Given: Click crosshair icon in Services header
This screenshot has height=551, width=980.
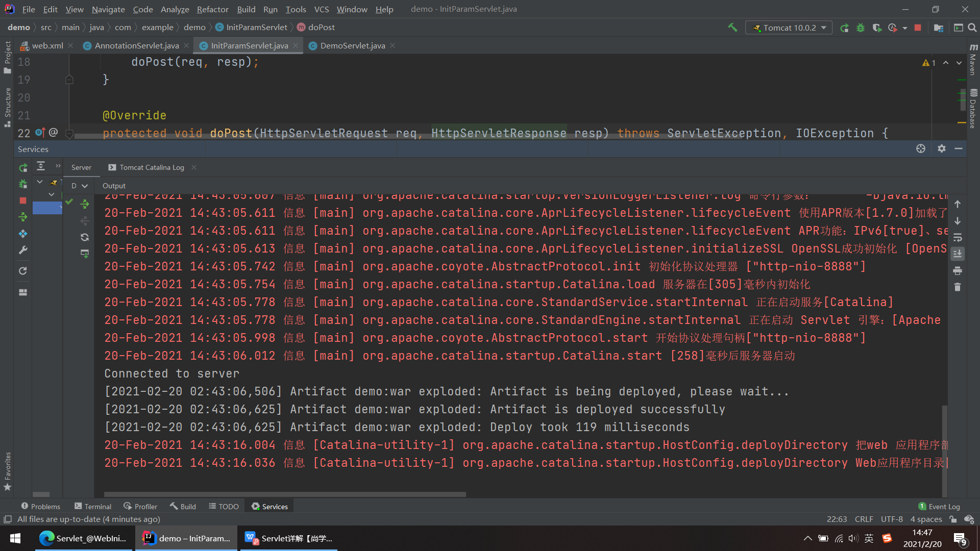Looking at the screenshot, I should [x=921, y=148].
